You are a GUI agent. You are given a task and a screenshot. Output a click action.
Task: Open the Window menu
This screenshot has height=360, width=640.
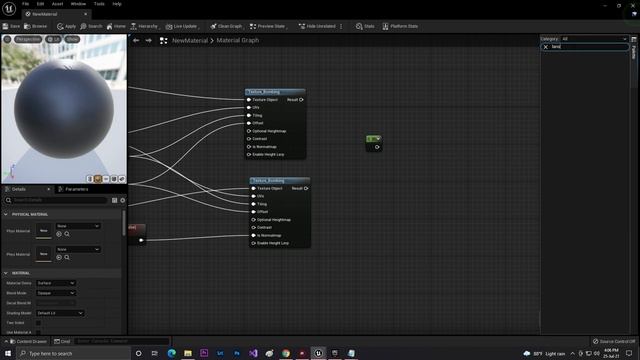(78, 4)
